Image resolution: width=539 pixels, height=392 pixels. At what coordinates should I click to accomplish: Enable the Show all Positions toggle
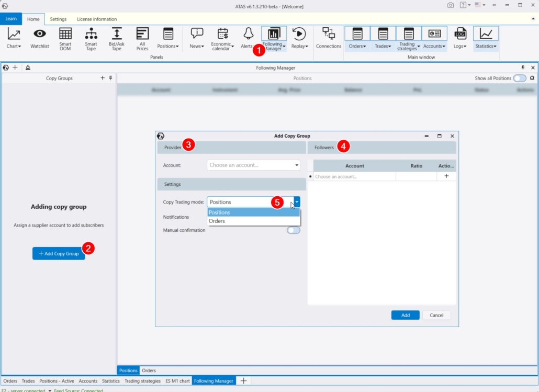click(x=519, y=78)
